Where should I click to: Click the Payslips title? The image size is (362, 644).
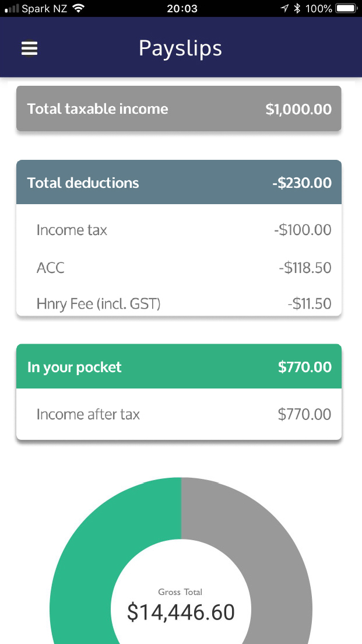(x=180, y=48)
